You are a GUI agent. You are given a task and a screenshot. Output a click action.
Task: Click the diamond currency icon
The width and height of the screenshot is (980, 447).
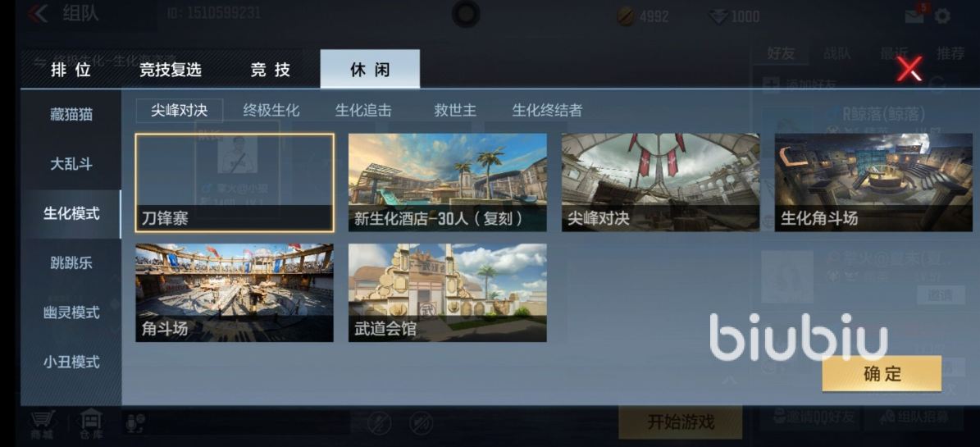click(x=718, y=16)
